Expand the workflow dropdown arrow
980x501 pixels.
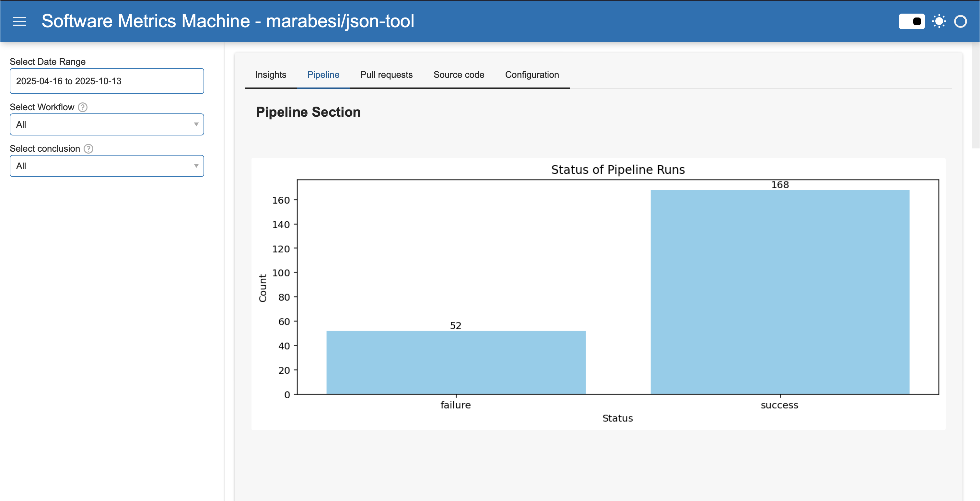(196, 124)
